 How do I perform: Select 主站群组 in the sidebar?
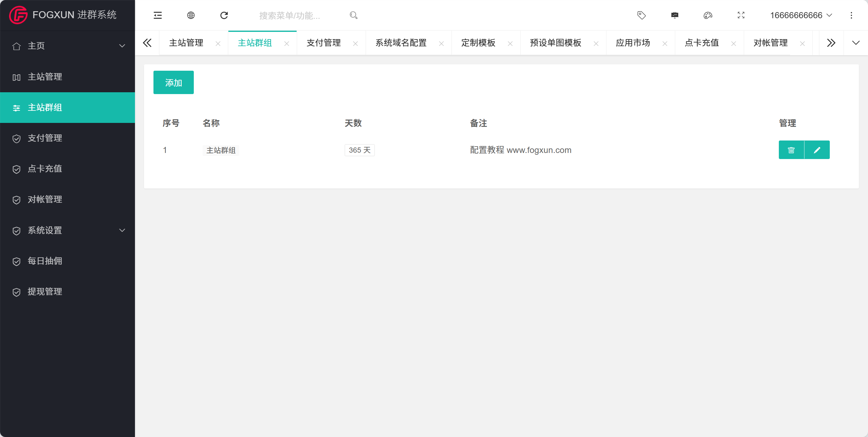(67, 107)
